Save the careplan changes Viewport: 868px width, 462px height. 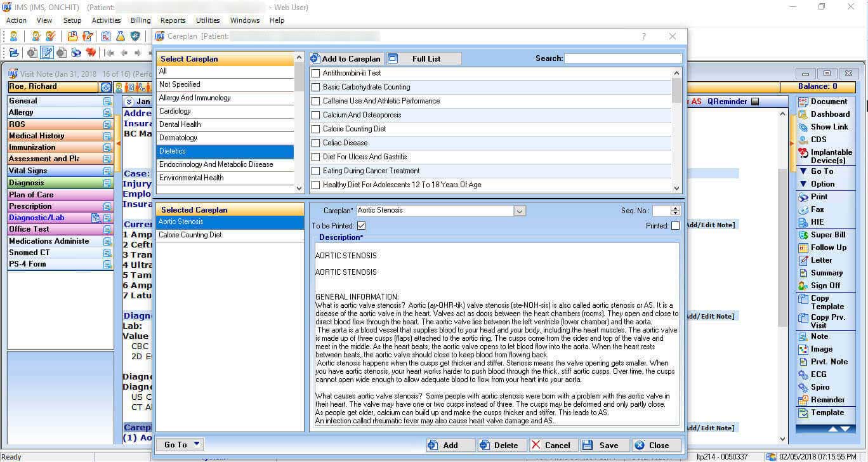603,445
